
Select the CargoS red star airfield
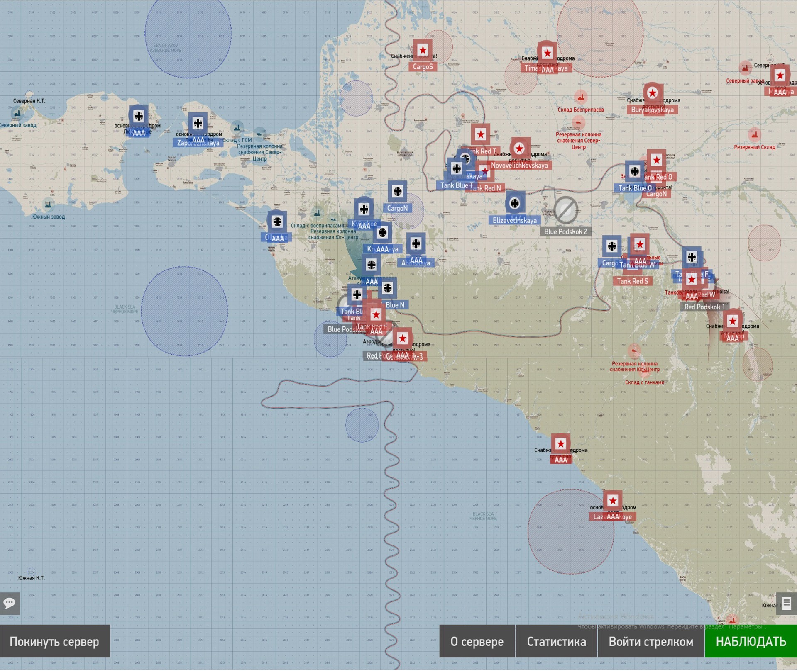423,51
